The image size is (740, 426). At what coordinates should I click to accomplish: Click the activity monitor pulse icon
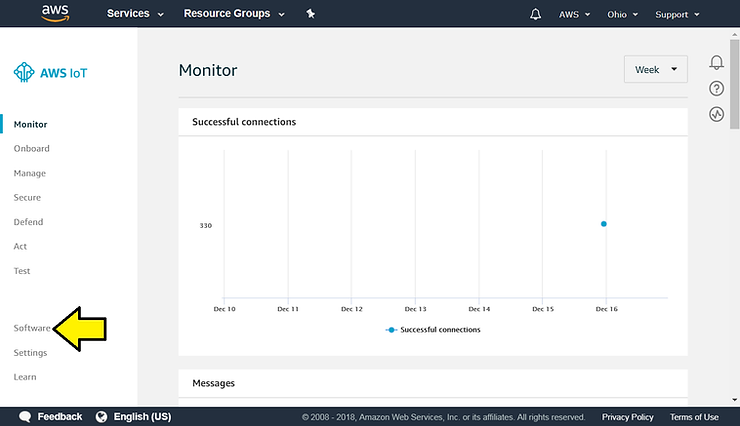pos(716,114)
